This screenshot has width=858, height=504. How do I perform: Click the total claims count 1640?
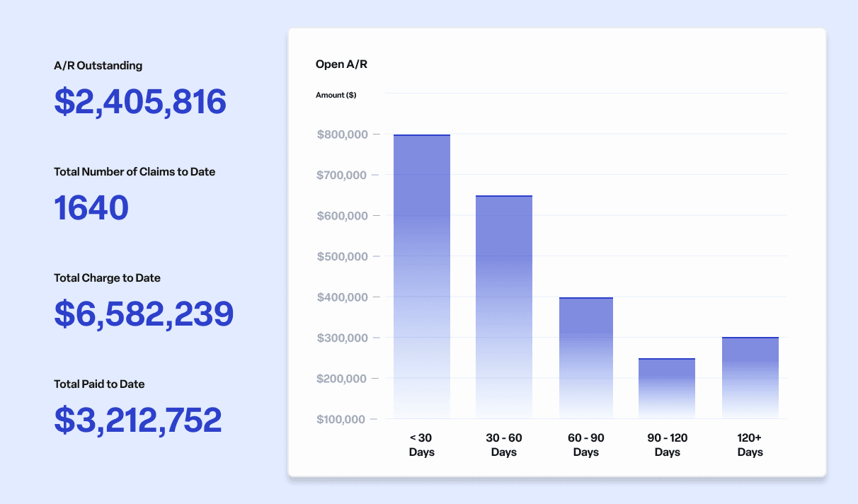tap(91, 208)
